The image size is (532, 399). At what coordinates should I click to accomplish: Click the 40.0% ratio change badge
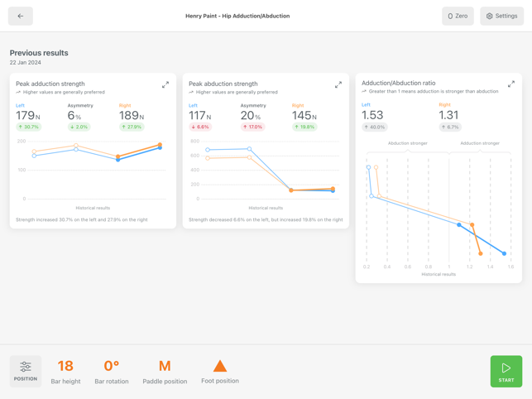point(375,127)
